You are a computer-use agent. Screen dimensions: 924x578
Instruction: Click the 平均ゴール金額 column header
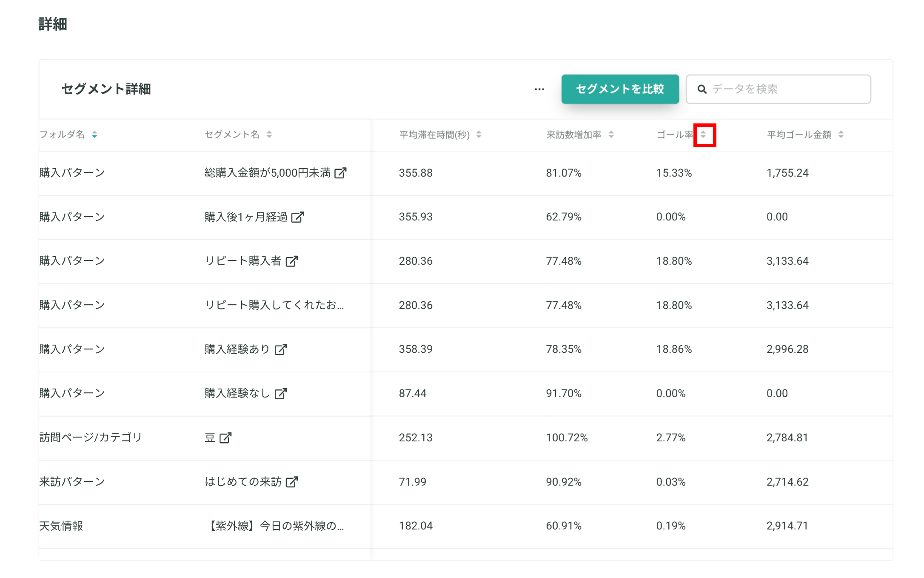pyautogui.click(x=799, y=134)
